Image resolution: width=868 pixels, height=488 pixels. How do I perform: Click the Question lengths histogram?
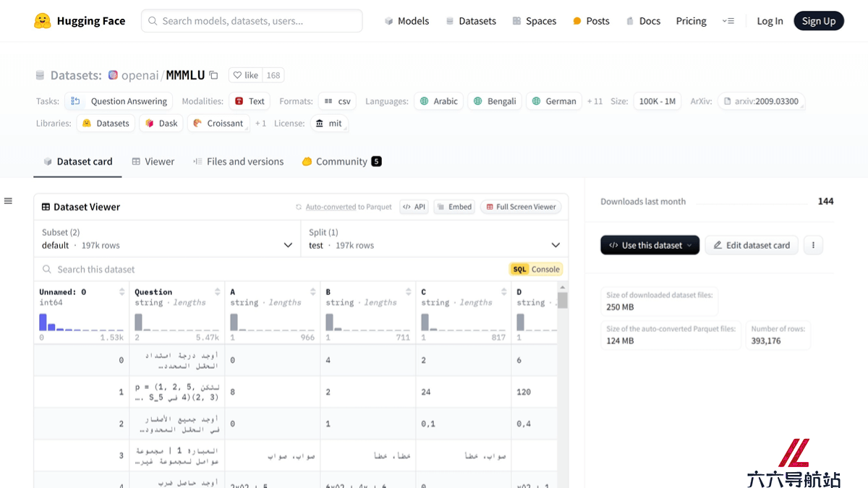coord(176,322)
